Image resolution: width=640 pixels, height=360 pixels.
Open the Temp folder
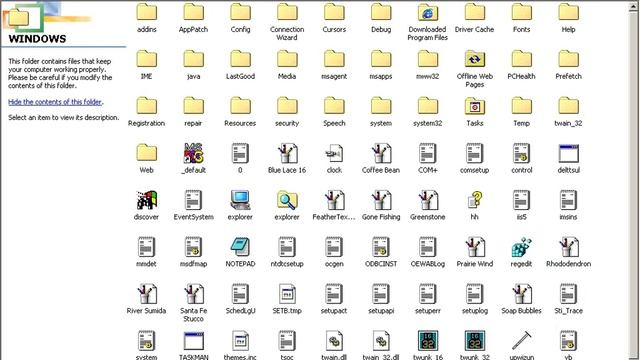tap(521, 107)
